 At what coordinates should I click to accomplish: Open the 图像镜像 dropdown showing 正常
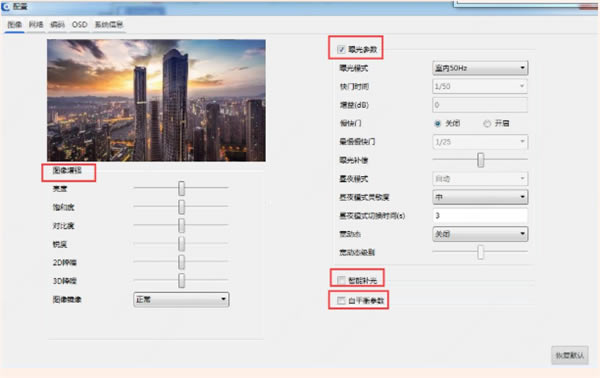(181, 300)
